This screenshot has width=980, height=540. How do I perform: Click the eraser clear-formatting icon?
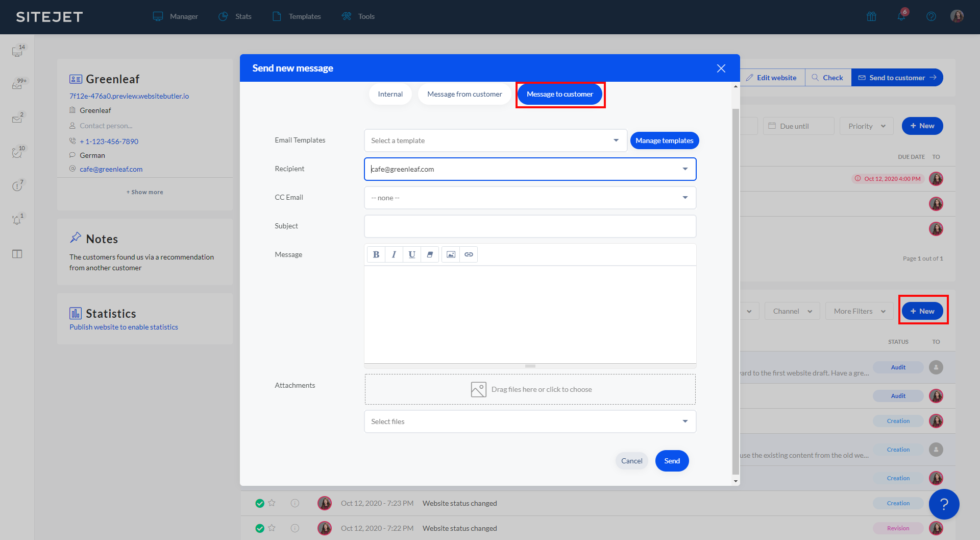[x=430, y=254]
